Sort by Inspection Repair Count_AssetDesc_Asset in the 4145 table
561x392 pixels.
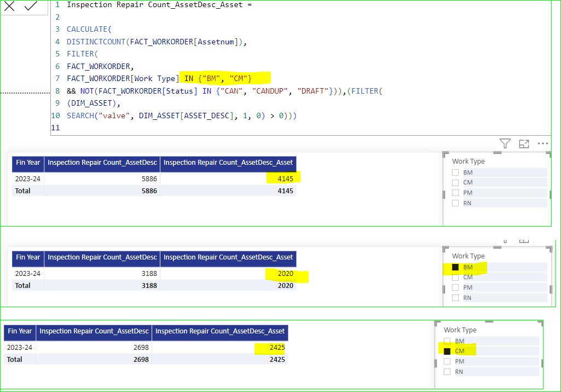click(x=228, y=163)
